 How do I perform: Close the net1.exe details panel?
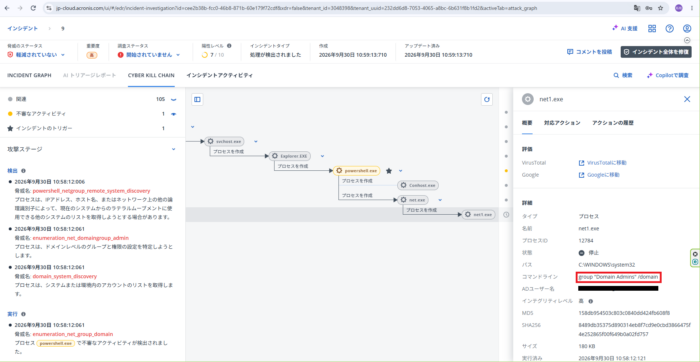point(687,99)
